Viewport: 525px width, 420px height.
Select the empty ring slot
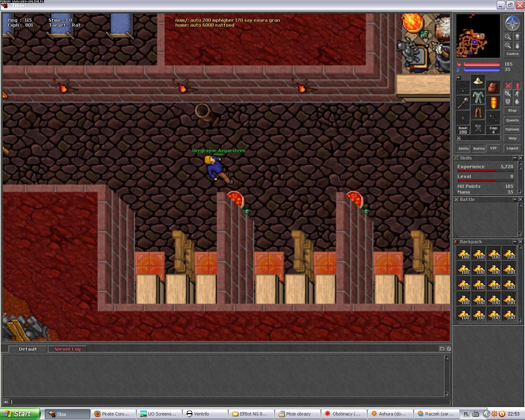(463, 118)
